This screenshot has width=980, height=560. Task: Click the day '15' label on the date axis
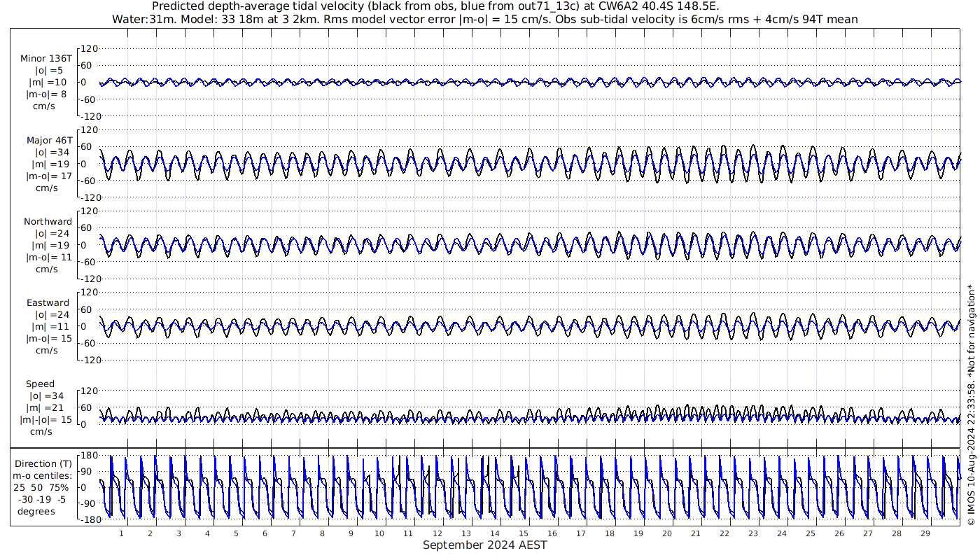pos(523,533)
